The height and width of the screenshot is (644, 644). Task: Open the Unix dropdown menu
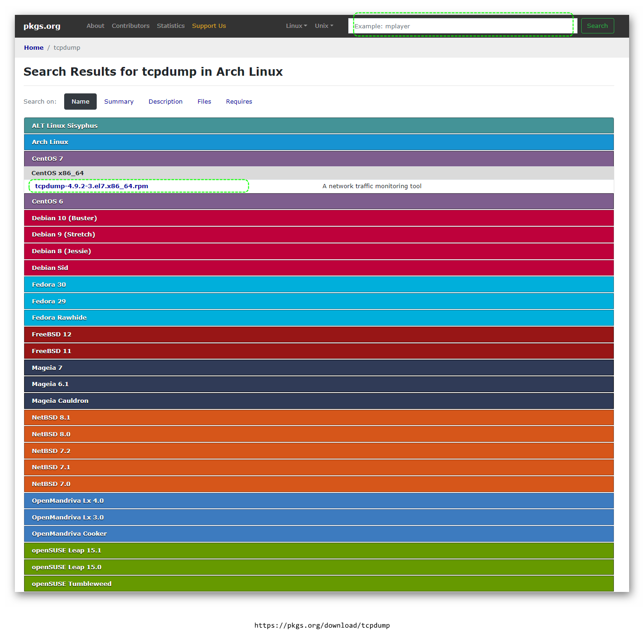coord(324,26)
